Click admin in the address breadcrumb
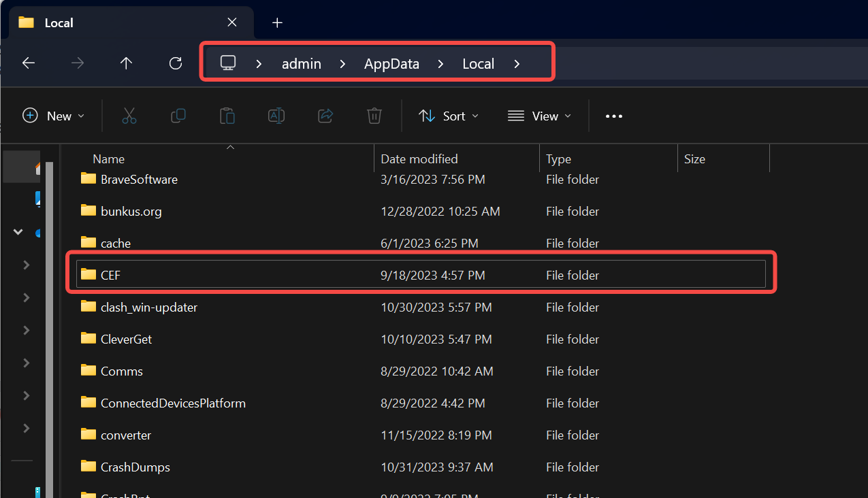This screenshot has height=498, width=868. 302,64
